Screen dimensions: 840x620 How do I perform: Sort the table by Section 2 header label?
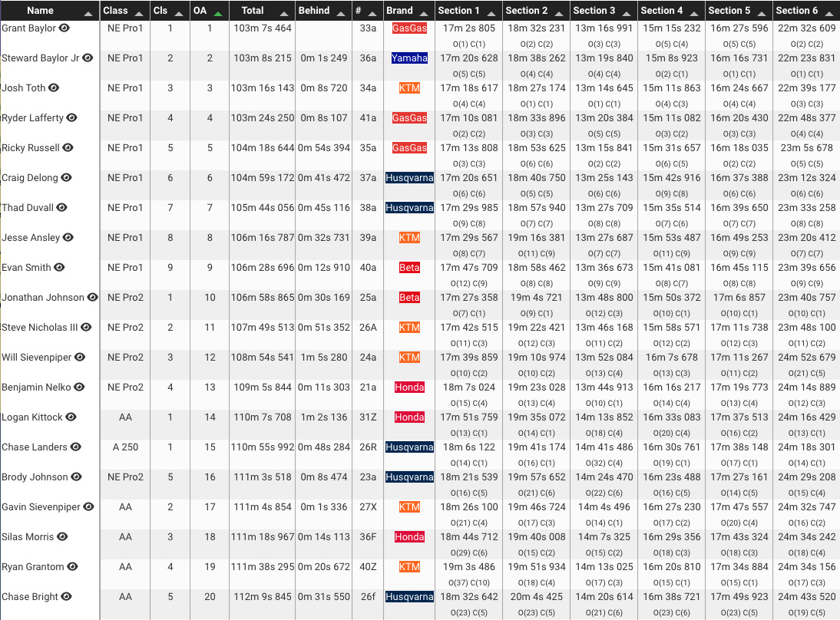point(526,11)
